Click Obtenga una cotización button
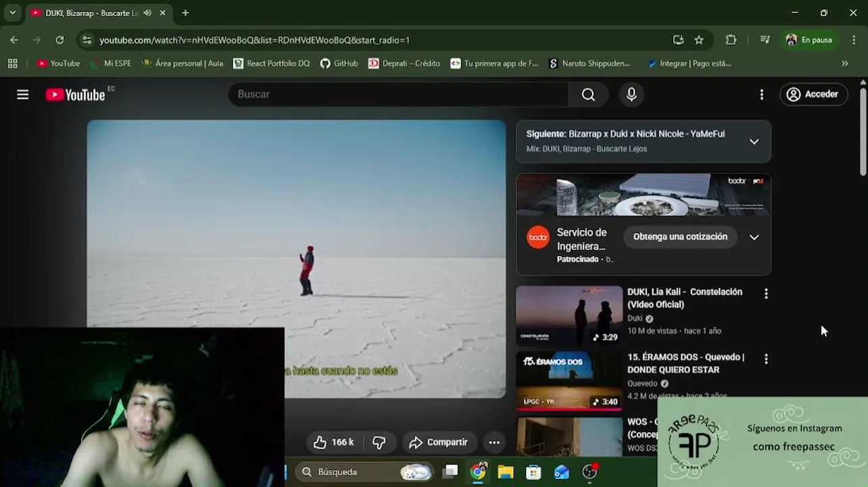868x487 pixels. (680, 237)
